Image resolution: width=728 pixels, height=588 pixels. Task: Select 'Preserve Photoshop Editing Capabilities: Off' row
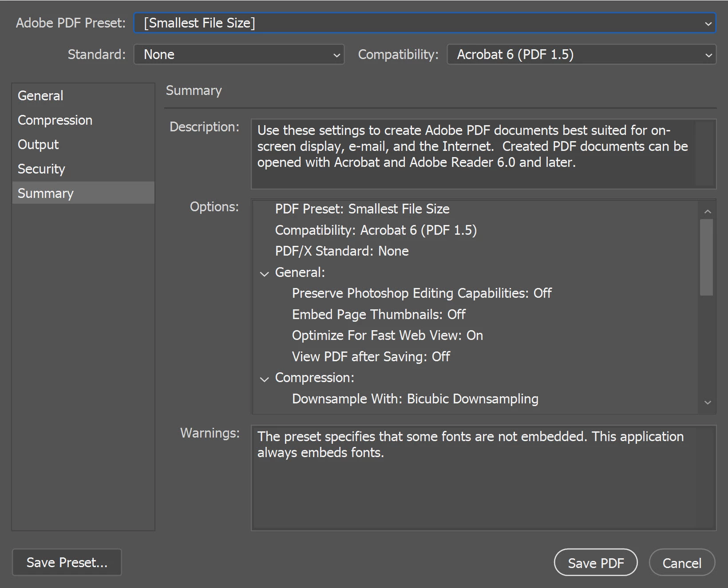(422, 293)
